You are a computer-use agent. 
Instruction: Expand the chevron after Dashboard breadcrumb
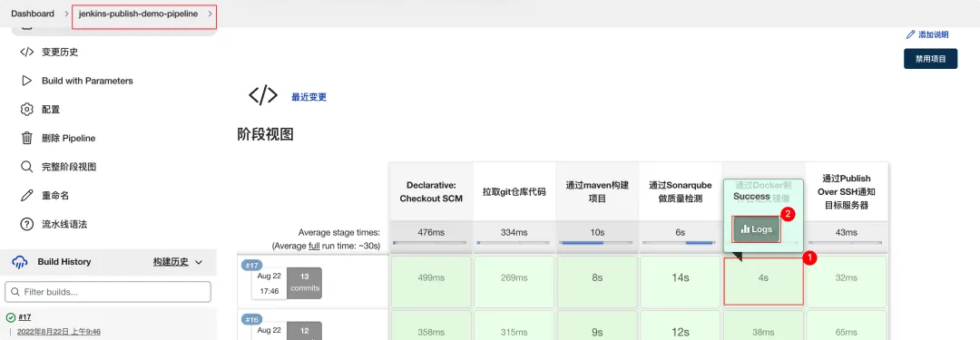coord(66,14)
